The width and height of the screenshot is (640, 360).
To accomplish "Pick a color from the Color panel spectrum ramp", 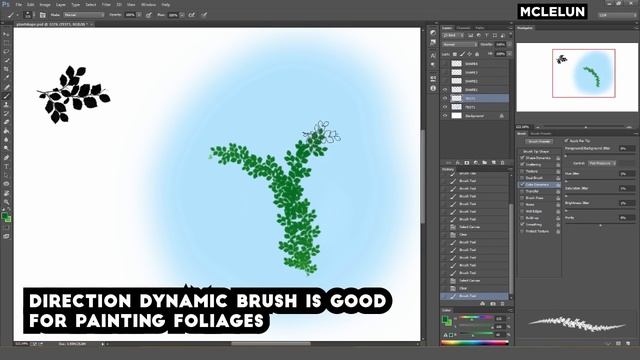I will click(x=474, y=343).
